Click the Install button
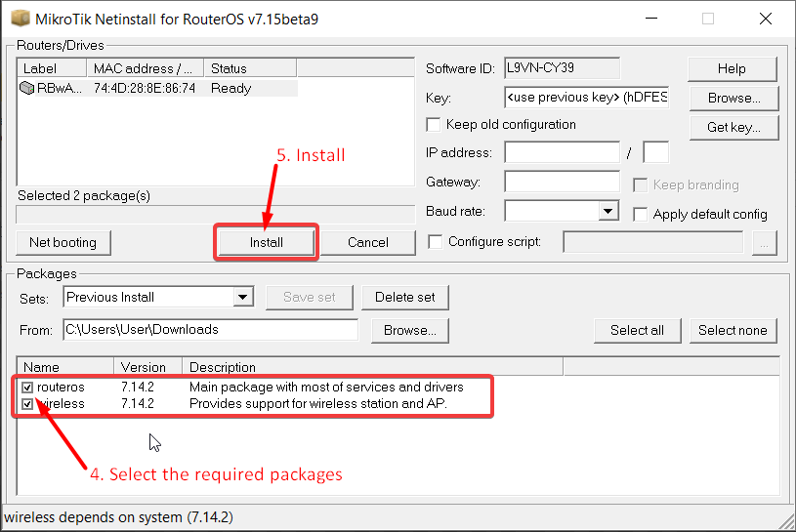 click(x=266, y=243)
